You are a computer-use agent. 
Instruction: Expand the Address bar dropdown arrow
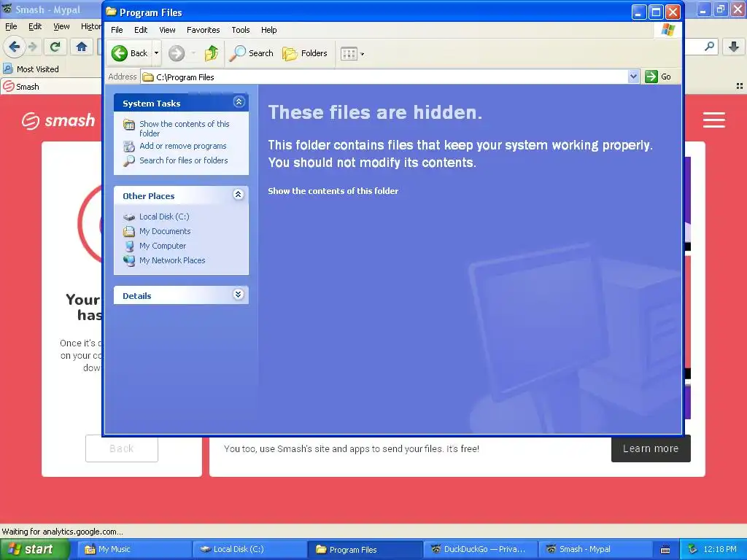pos(633,77)
